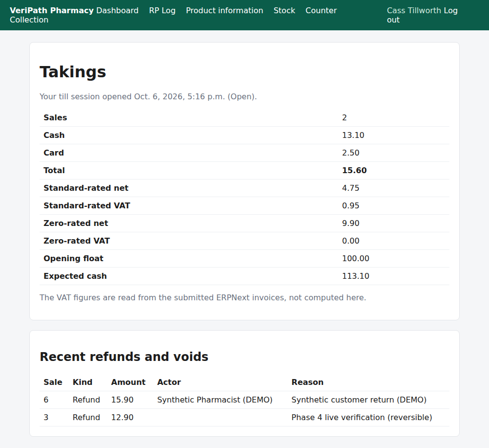Click the Card amount 2.50
The width and height of the screenshot is (489, 448).
click(351, 153)
